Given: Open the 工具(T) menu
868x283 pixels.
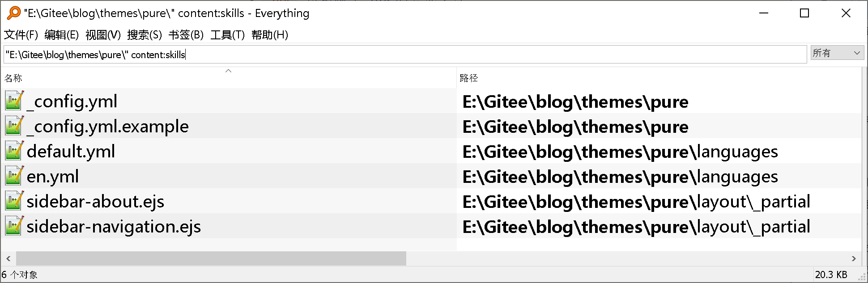Looking at the screenshot, I should (227, 35).
